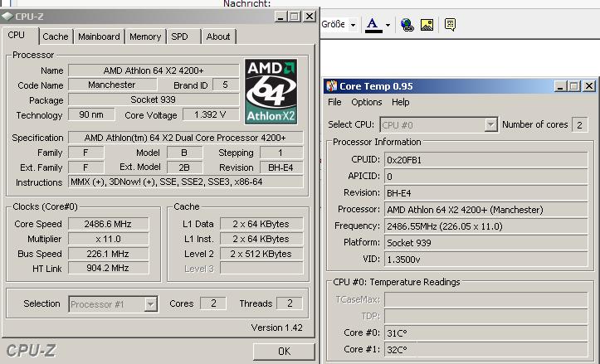Image resolution: width=600 pixels, height=364 pixels.
Task: Click the AMD Athlon 64 X2 logo
Action: tap(271, 91)
